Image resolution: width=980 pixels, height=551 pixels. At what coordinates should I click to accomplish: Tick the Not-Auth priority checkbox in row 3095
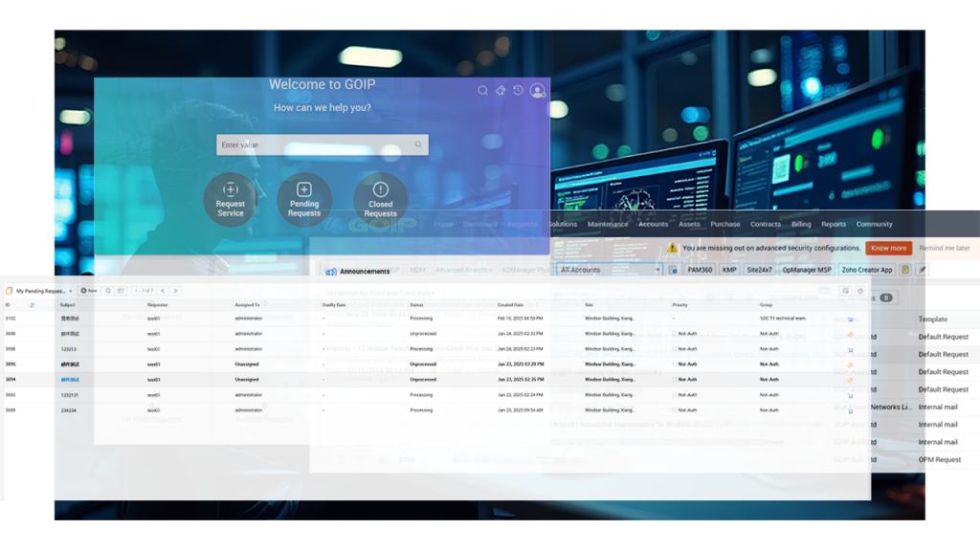click(675, 364)
